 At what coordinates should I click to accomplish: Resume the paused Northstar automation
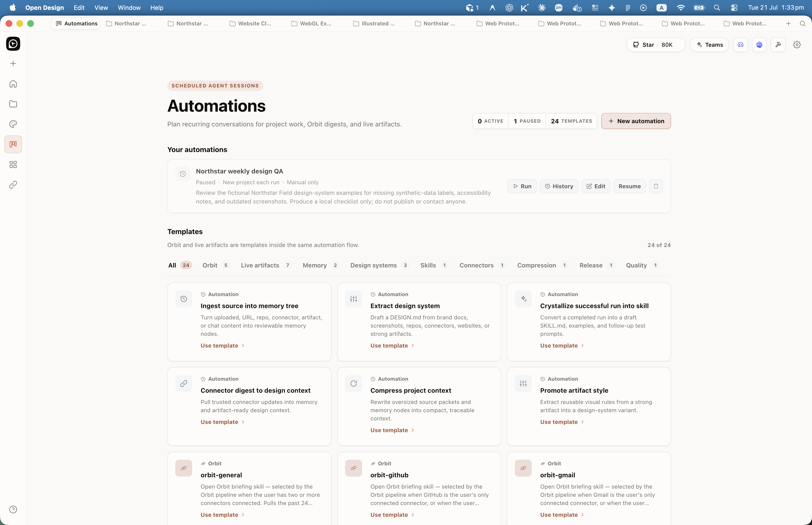click(x=629, y=186)
